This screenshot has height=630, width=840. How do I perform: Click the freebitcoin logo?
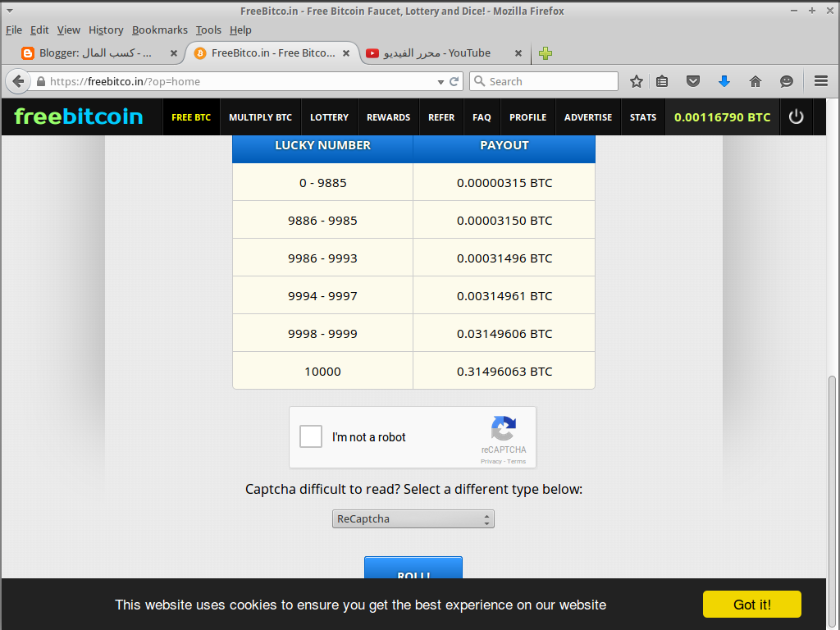79,116
